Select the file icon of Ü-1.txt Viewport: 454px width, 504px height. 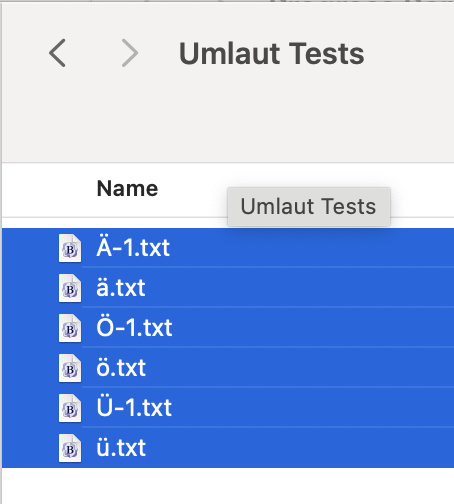click(x=70, y=408)
